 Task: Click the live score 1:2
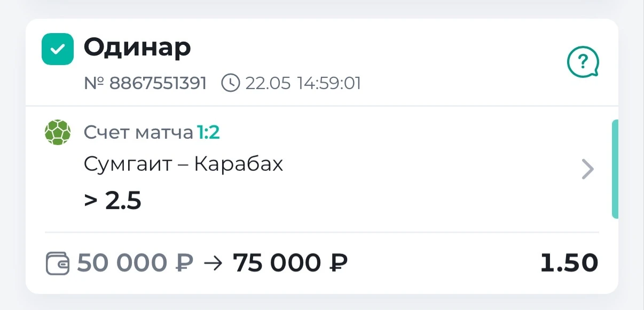click(x=209, y=133)
